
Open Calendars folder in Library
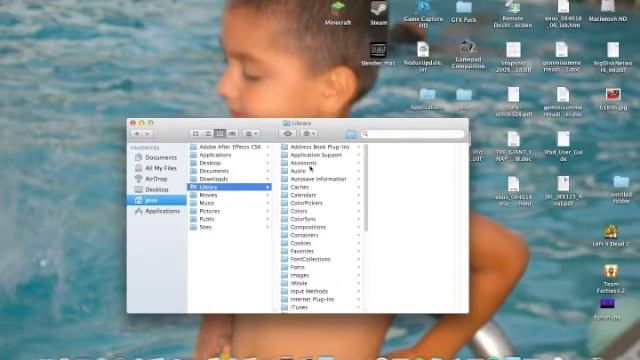click(x=321, y=195)
